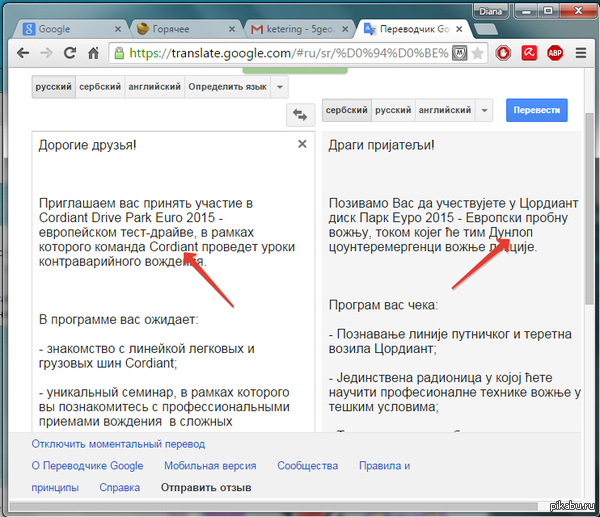Click the browser back arrow
The width and height of the screenshot is (600, 517).
[x=20, y=54]
